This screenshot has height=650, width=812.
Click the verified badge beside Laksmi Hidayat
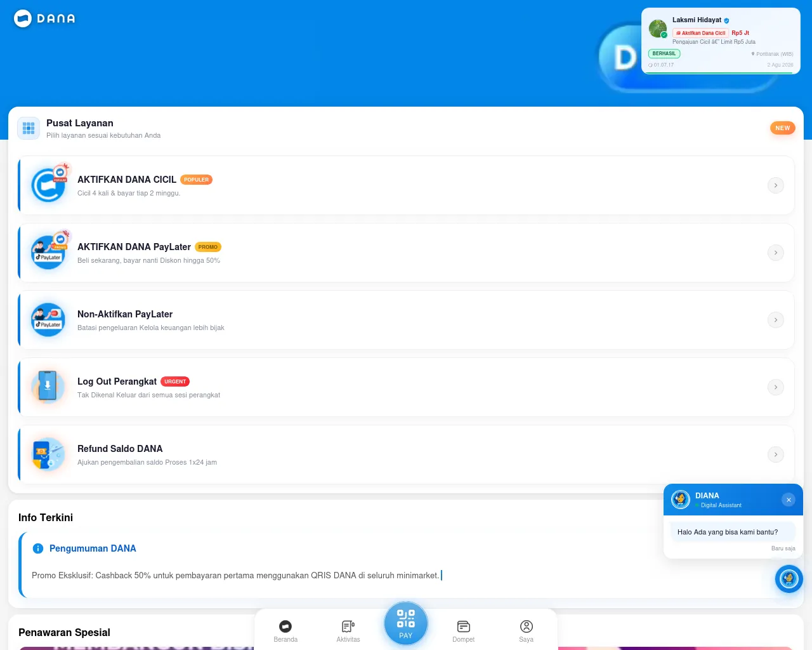click(x=727, y=20)
